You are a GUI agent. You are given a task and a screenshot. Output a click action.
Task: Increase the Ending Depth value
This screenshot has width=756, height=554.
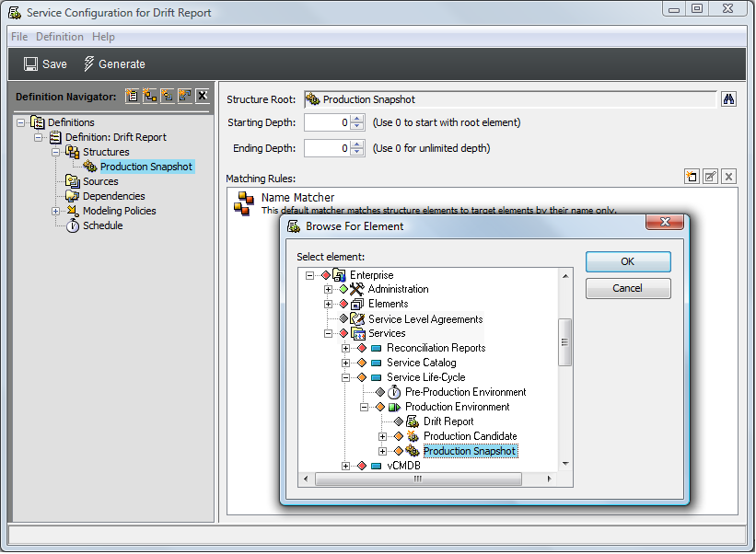pyautogui.click(x=357, y=144)
